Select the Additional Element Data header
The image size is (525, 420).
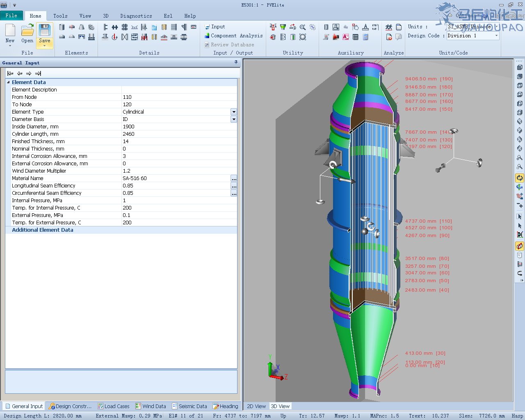coord(43,230)
